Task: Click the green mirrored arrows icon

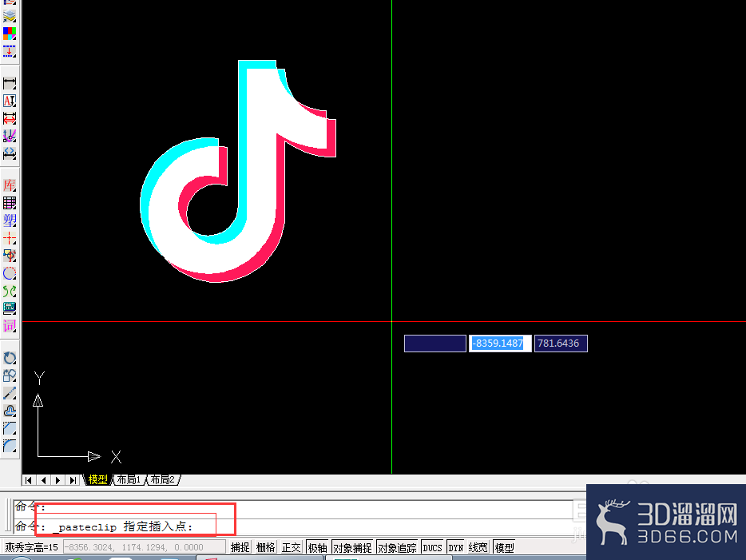Action: pos(10,291)
